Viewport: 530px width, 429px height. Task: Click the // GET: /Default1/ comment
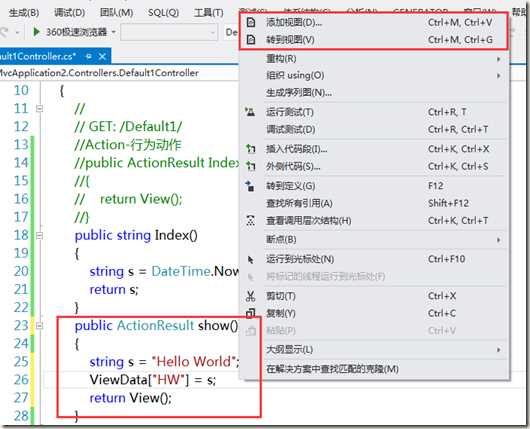coord(128,127)
